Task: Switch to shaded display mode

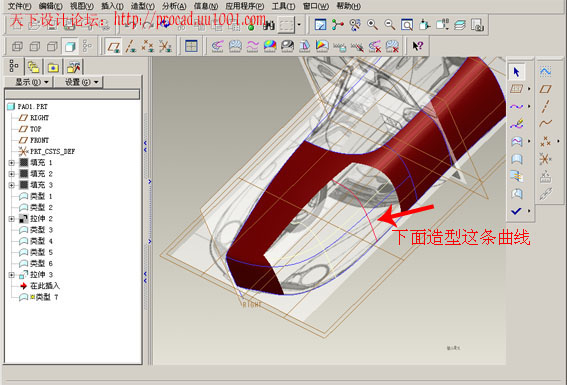Action: click(x=70, y=46)
